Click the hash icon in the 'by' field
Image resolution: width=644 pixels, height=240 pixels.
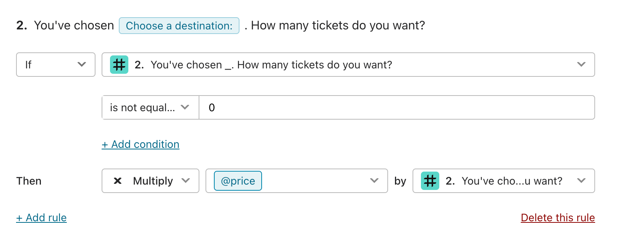[x=430, y=181]
